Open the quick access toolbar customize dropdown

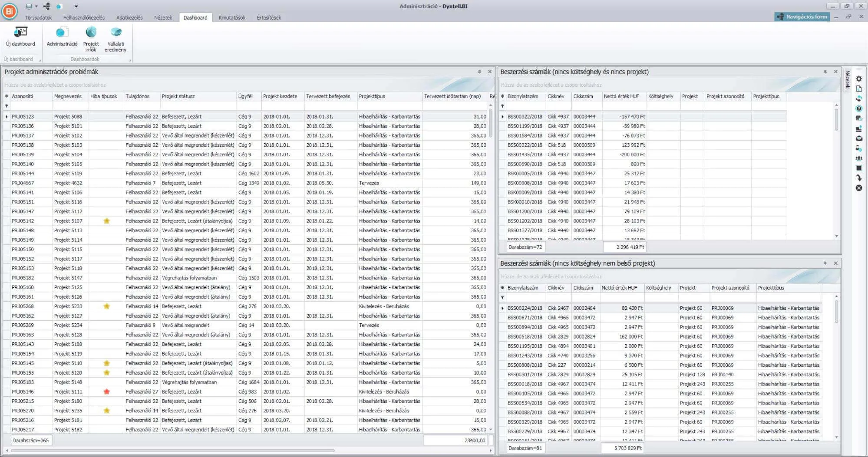[x=76, y=6]
